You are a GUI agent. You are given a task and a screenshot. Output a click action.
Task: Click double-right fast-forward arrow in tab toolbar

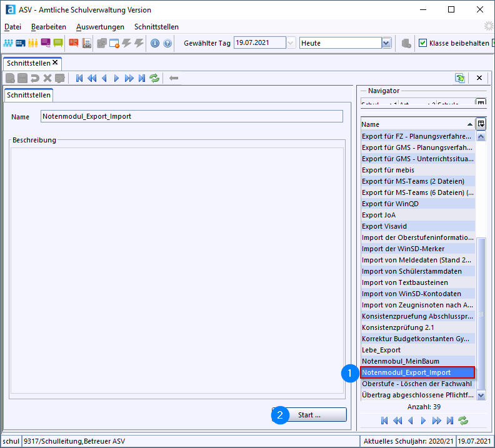tap(129, 78)
